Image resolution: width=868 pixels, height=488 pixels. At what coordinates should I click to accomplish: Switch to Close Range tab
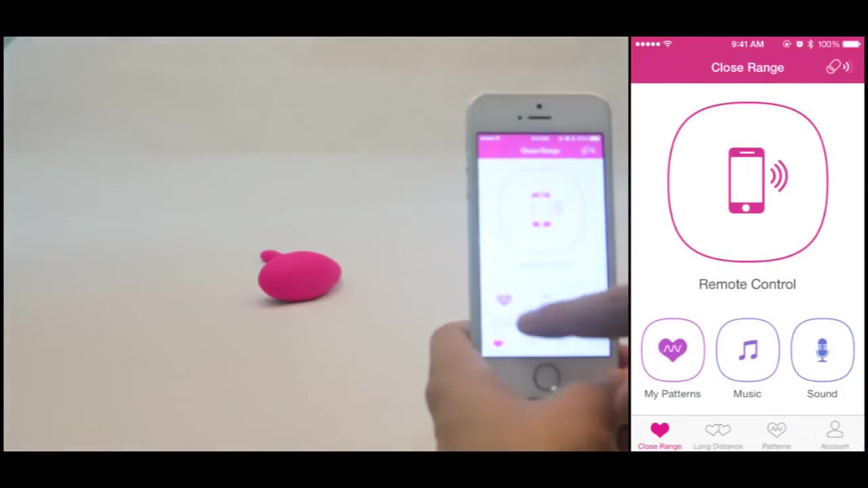(660, 435)
